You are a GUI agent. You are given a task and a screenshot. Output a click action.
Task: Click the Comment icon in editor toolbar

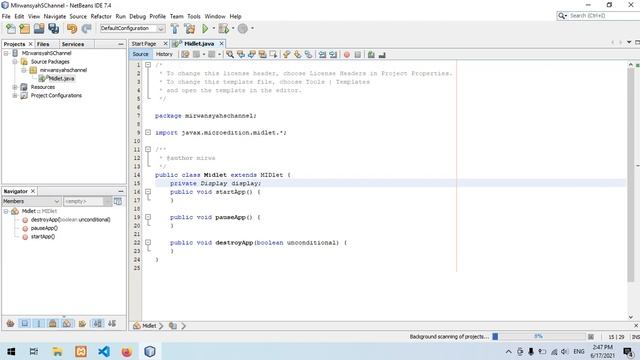[371, 54]
